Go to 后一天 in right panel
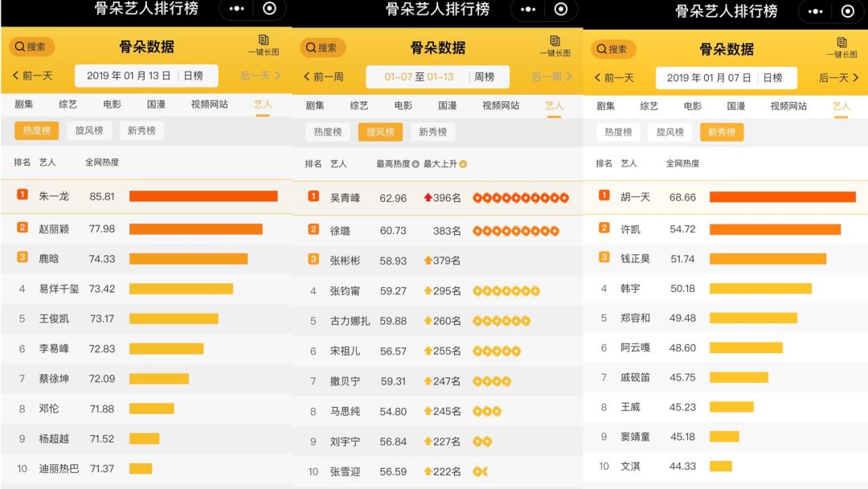The width and height of the screenshot is (868, 489). (x=838, y=78)
